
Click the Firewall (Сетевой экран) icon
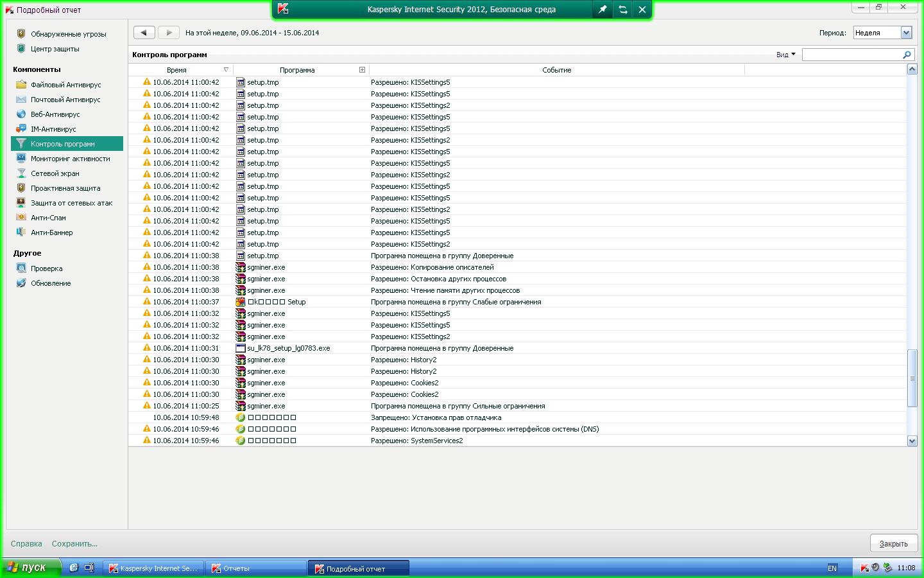click(x=21, y=173)
